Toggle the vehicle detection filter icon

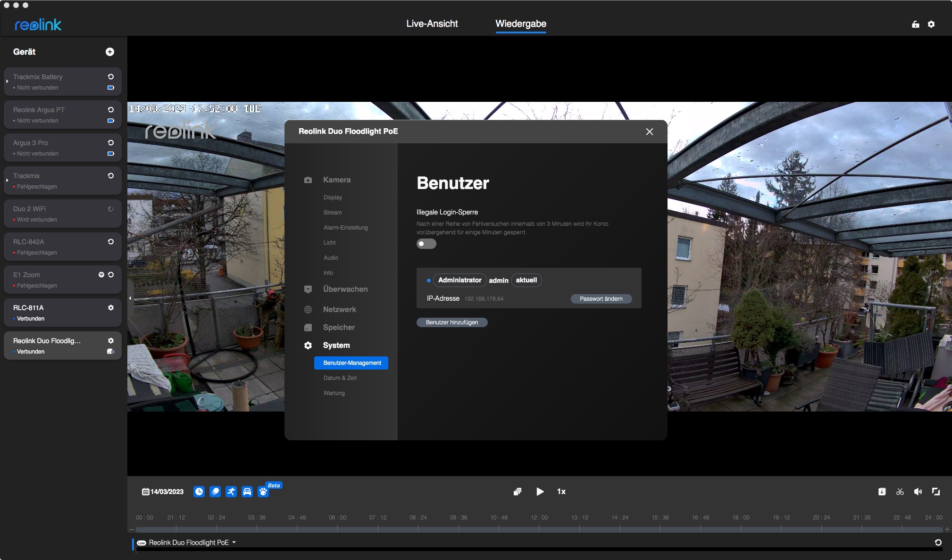coord(247,492)
